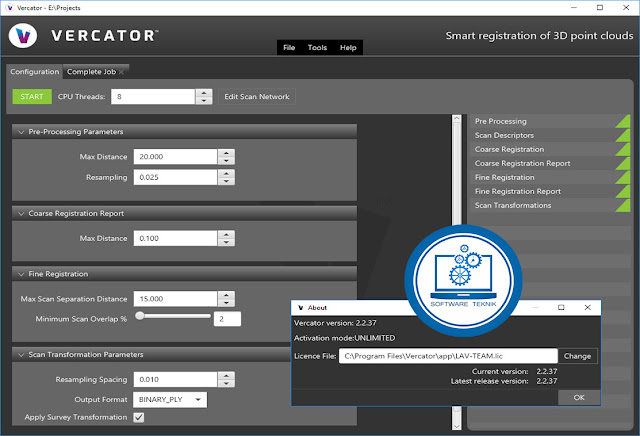The image size is (640, 436).
Task: Increase Coarse Registration Report Max Distance
Action: (226, 234)
